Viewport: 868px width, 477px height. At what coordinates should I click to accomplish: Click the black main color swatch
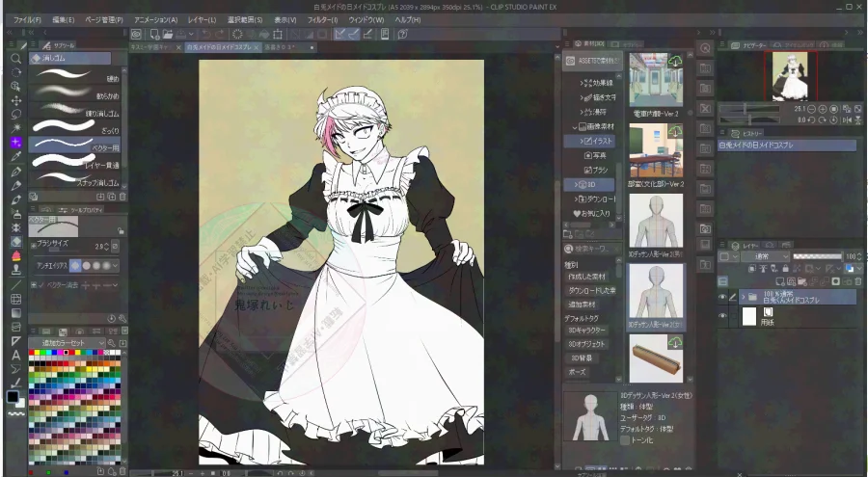click(x=13, y=396)
